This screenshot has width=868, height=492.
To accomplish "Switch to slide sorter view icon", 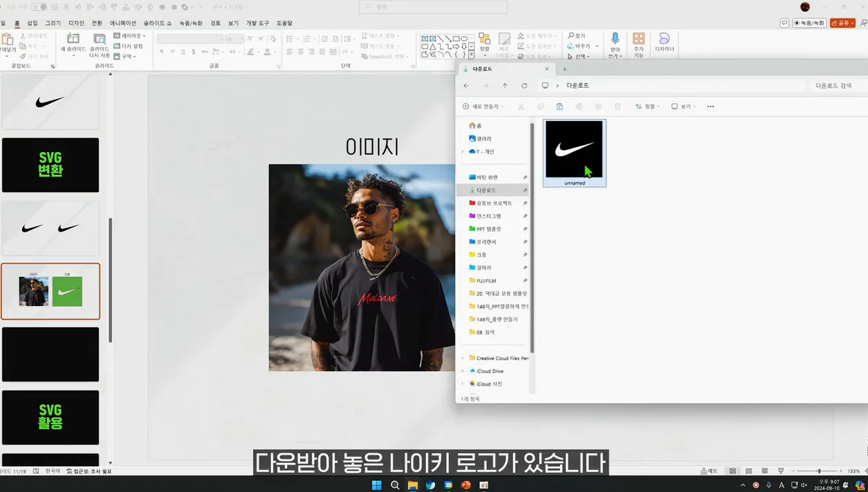I will pos(748,471).
